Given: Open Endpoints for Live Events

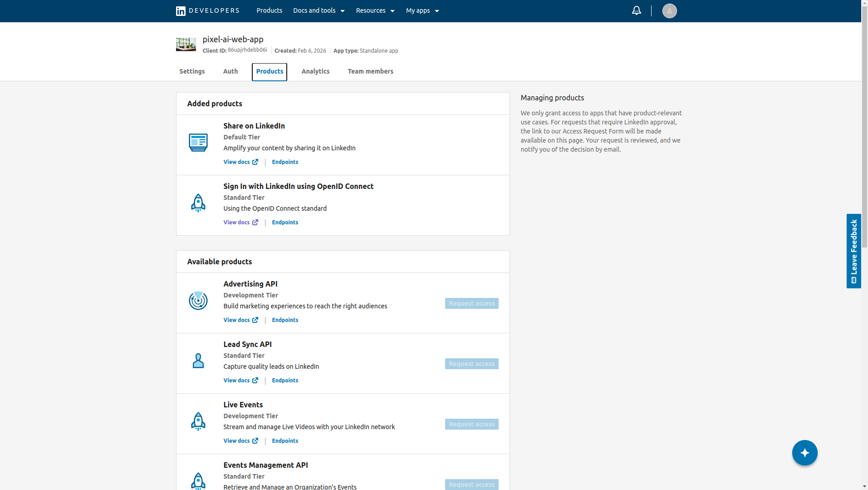Looking at the screenshot, I should (x=285, y=441).
